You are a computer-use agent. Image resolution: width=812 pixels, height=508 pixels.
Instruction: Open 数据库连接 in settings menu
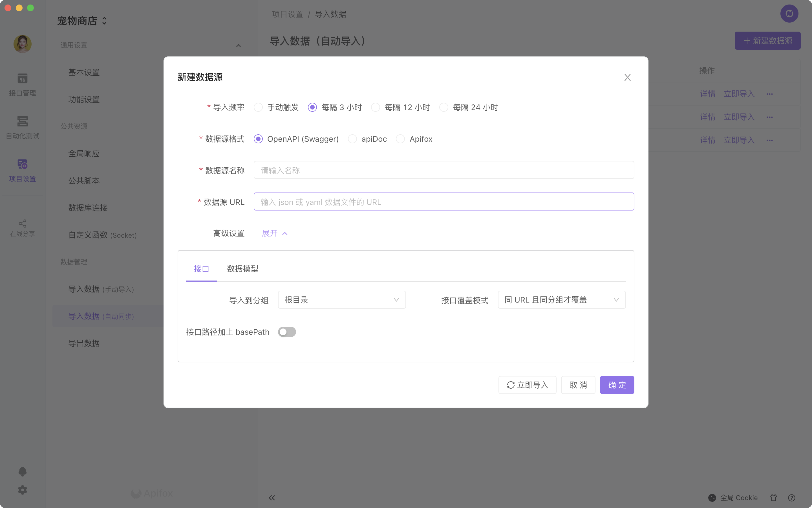(x=88, y=208)
